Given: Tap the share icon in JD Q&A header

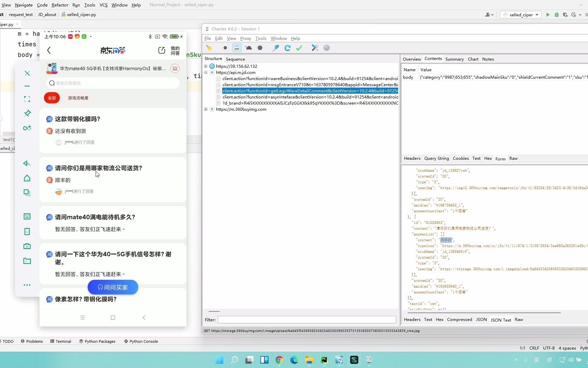Looking at the screenshot, I should click(162, 50).
